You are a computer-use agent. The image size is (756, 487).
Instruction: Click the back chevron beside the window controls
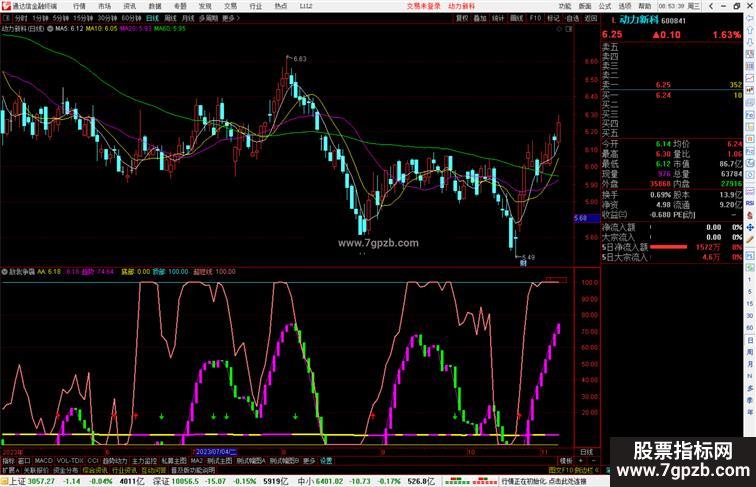tap(711, 6)
